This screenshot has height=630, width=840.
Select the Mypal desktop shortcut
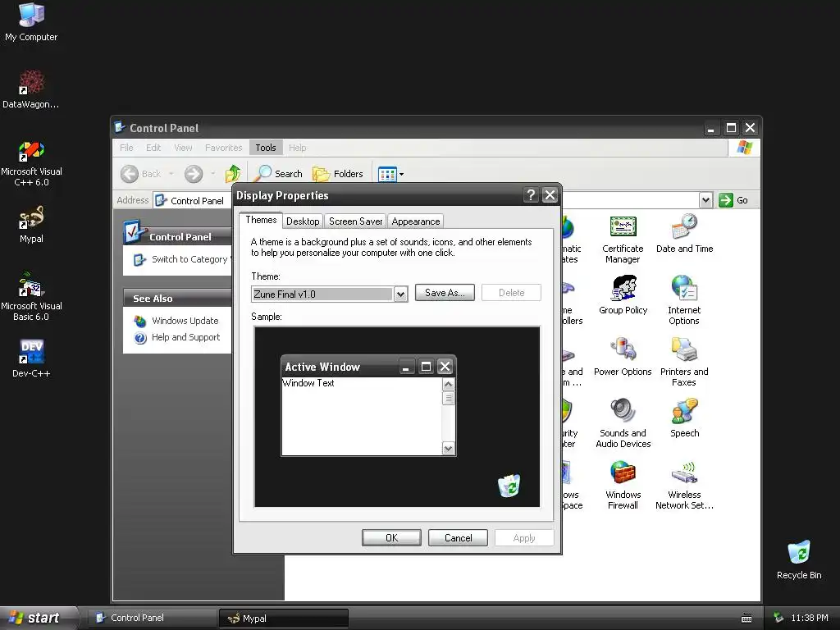coord(31,225)
